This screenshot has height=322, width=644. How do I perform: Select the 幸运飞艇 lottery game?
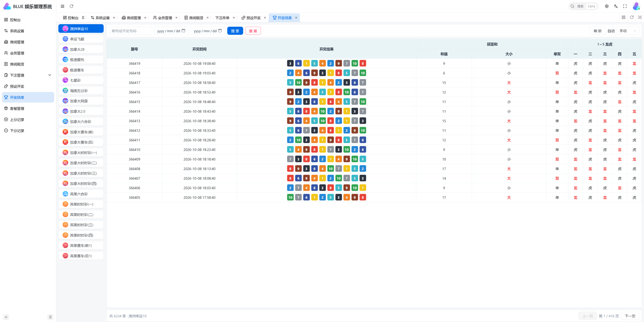(81, 39)
